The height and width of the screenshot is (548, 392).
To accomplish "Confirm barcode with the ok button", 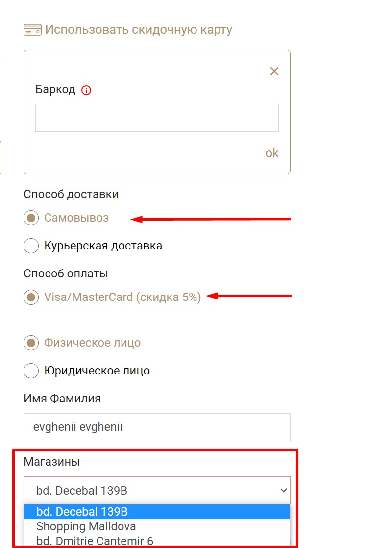I will click(x=272, y=153).
